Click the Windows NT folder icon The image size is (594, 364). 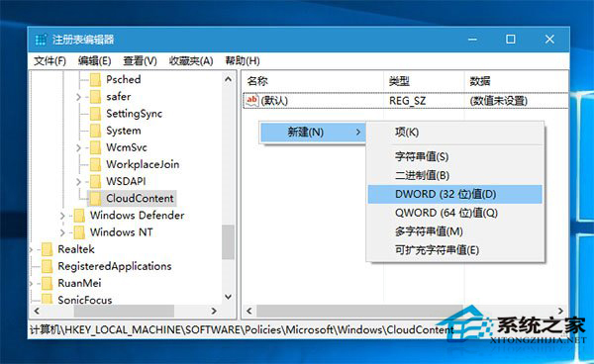[79, 232]
